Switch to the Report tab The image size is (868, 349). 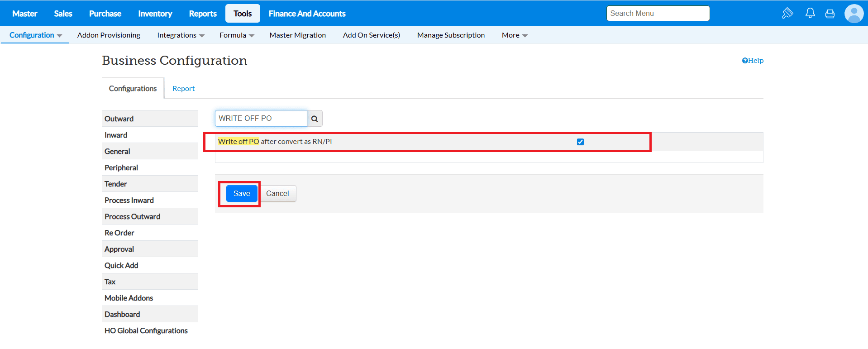click(x=183, y=89)
